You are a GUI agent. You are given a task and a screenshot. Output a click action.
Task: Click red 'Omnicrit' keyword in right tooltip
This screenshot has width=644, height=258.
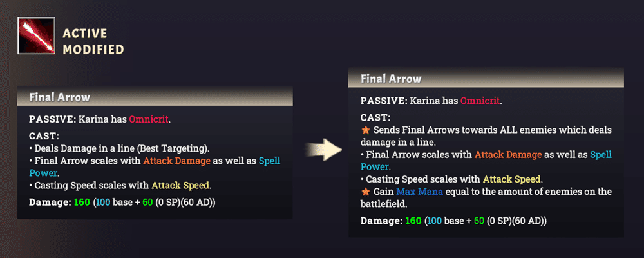click(x=480, y=101)
